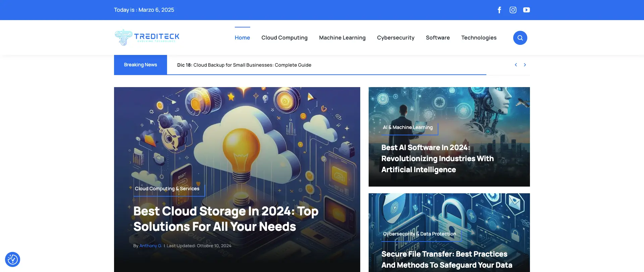Show previous breaking news headline

click(x=516, y=65)
